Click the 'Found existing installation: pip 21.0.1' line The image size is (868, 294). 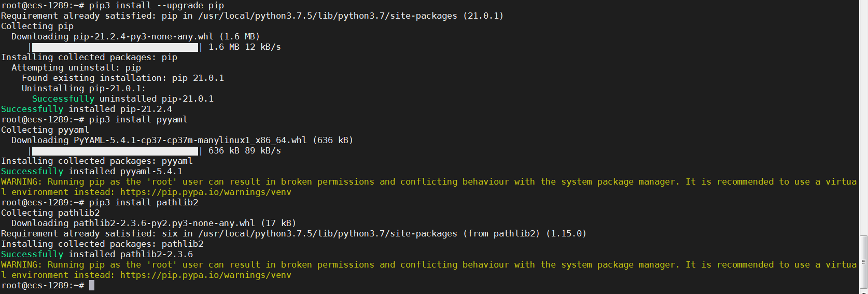pos(123,78)
